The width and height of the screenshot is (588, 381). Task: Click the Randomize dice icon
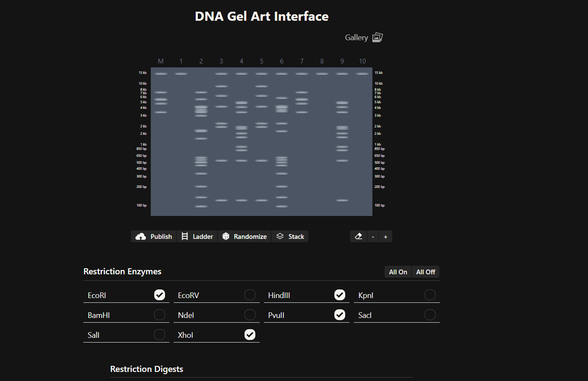pyautogui.click(x=225, y=236)
